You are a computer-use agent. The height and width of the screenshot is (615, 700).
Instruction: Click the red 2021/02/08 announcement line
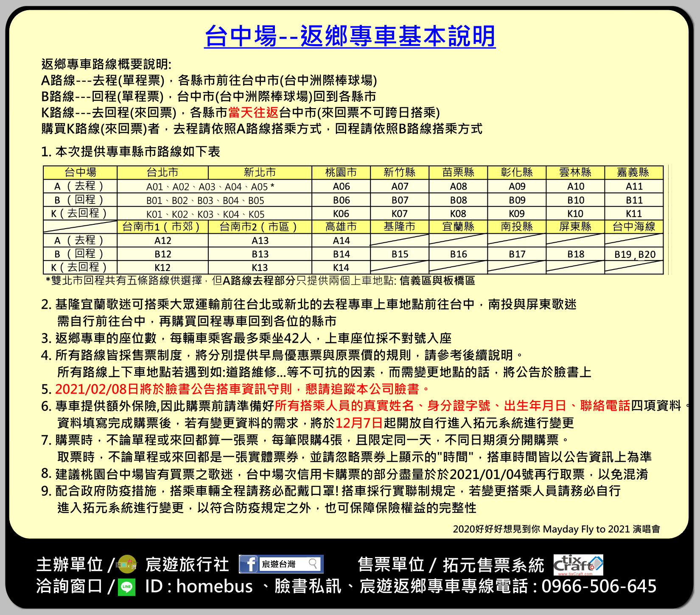(x=242, y=389)
